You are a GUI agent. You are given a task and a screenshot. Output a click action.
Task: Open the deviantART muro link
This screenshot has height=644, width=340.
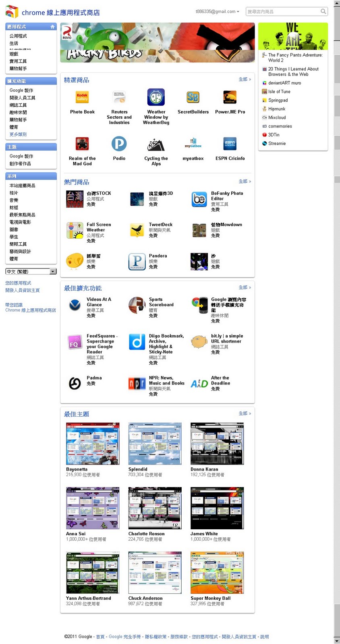pos(284,83)
